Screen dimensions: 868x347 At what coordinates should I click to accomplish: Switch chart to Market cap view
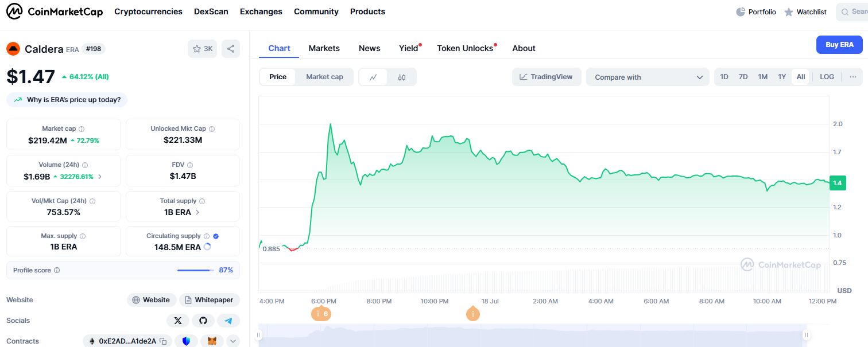[x=324, y=77]
